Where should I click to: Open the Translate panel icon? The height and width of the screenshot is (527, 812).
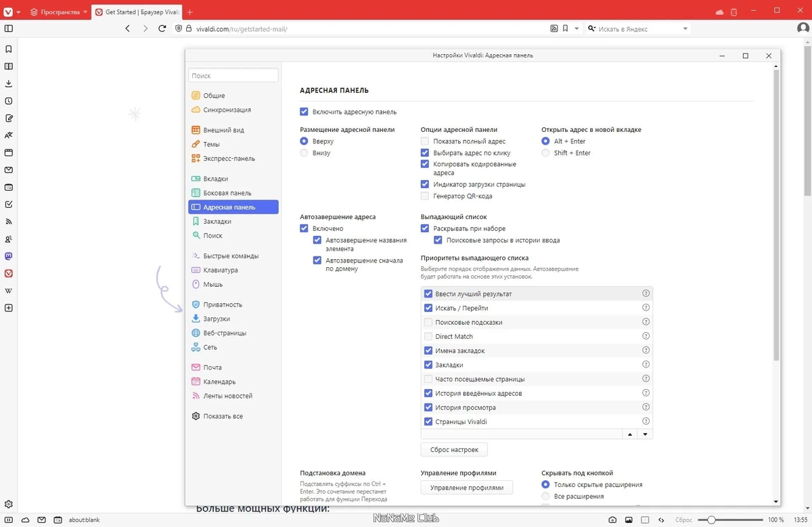[9, 135]
